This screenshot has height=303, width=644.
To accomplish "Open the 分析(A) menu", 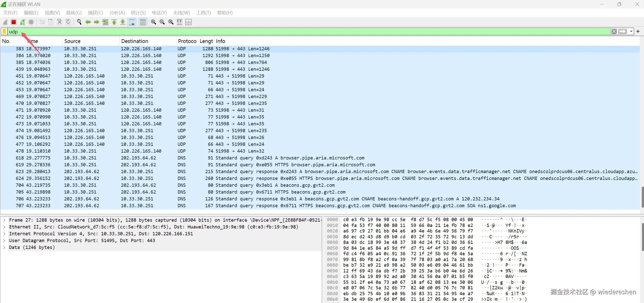I will pyautogui.click(x=117, y=13).
